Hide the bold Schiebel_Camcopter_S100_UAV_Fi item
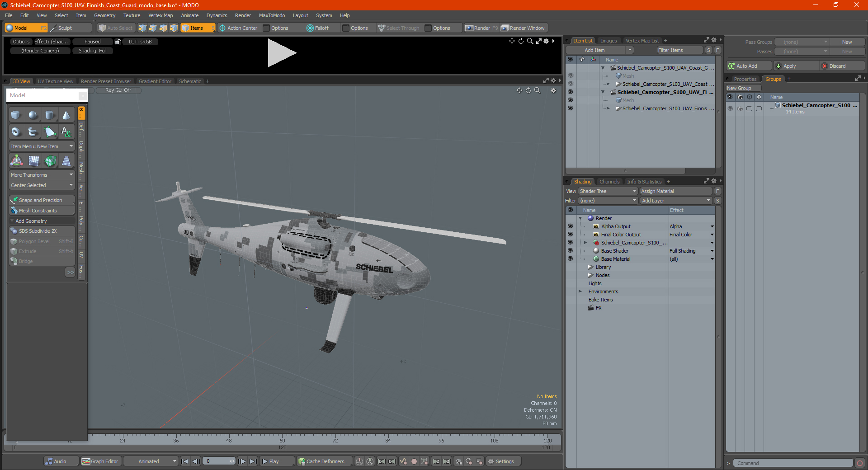This screenshot has height=470, width=868. point(570,92)
